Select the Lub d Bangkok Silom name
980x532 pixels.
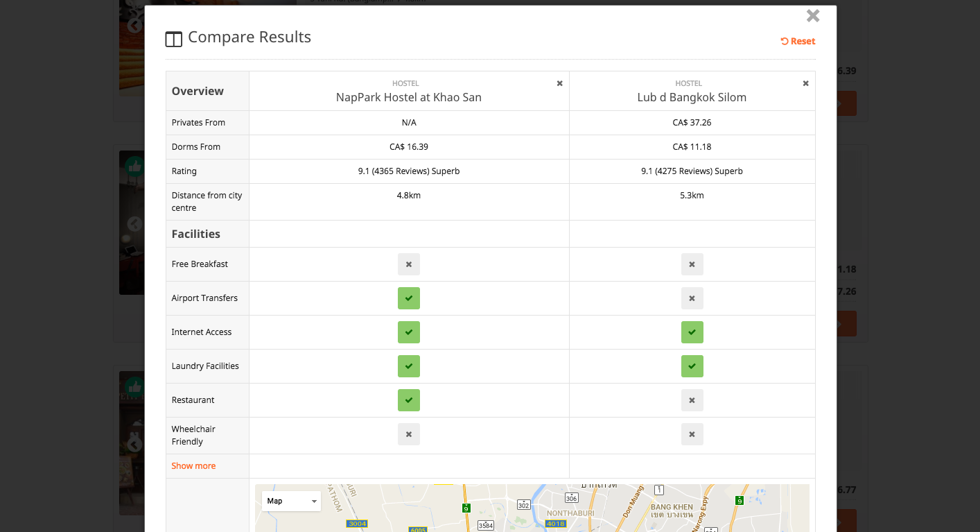tap(692, 97)
